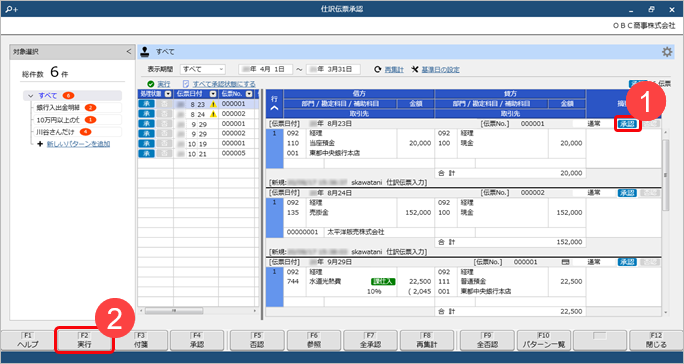Click the 新しいパターンを追加 link
684x364 pixels.
[x=78, y=144]
